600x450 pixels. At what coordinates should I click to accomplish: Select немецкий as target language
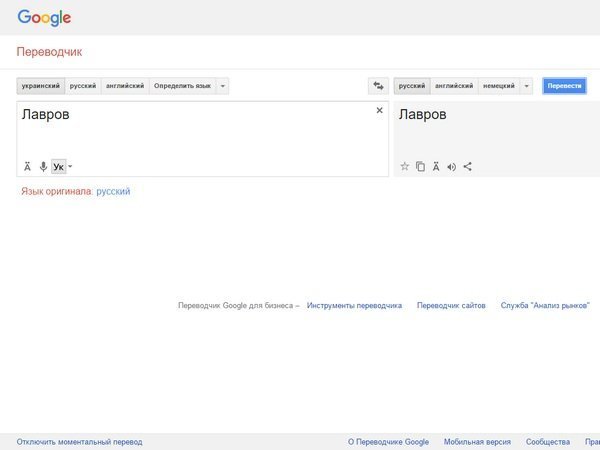tap(499, 86)
